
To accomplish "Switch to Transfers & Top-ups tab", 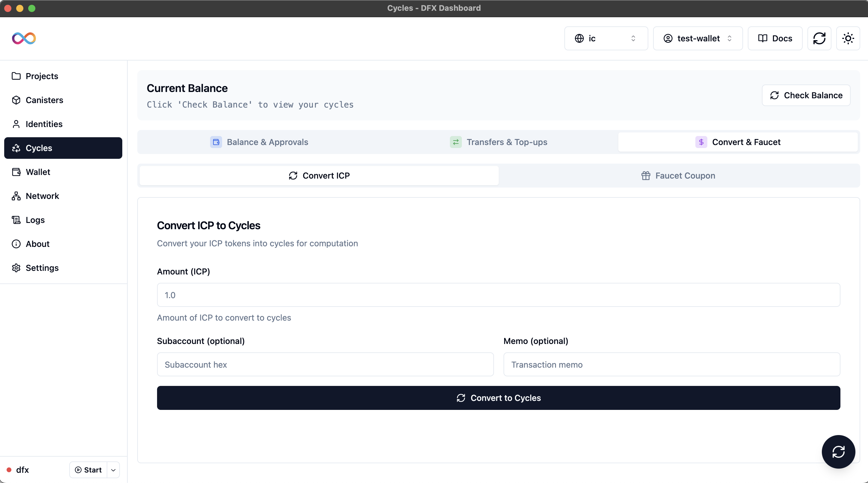I will pyautogui.click(x=498, y=142).
